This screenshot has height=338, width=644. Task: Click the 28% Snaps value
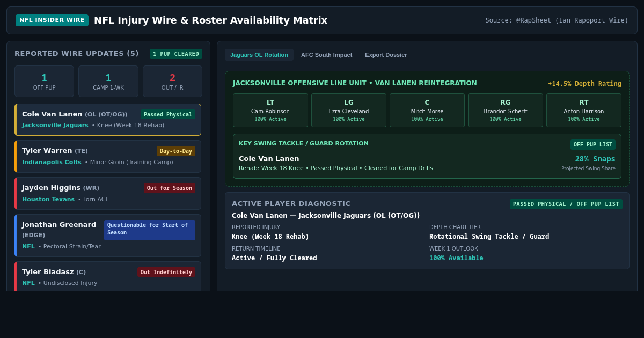(595, 159)
